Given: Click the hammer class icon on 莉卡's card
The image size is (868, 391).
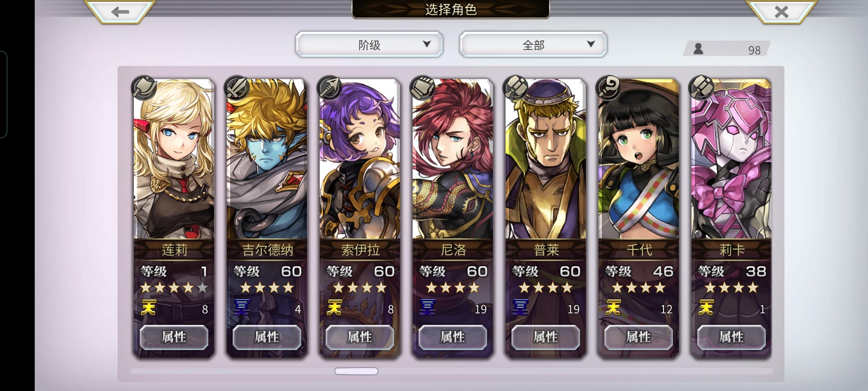Looking at the screenshot, I should point(701,88).
